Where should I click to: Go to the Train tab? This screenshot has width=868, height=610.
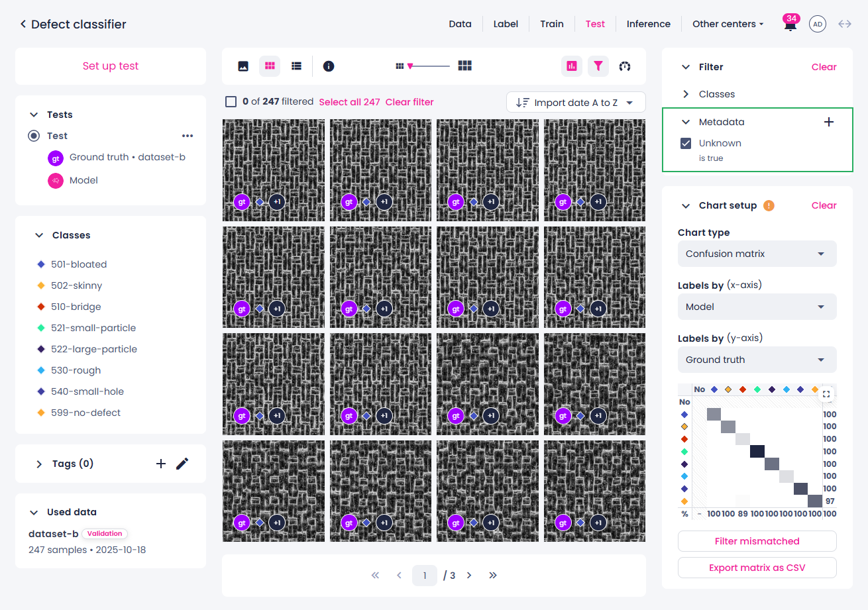552,24
